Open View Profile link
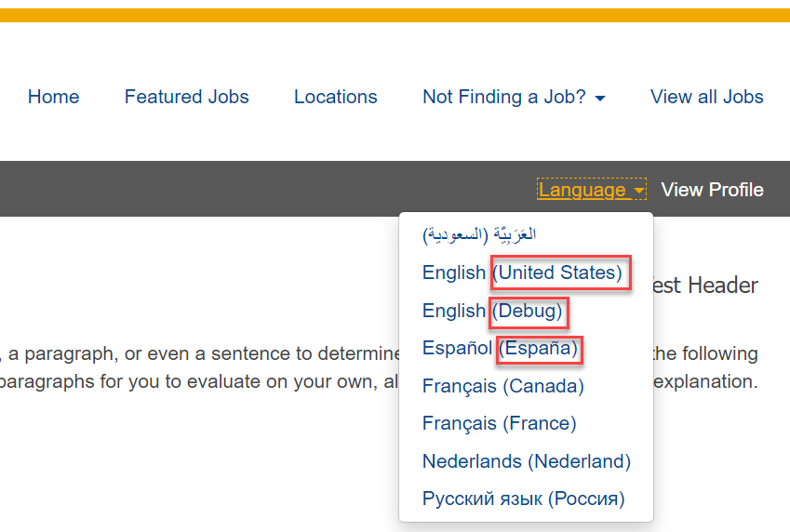Image resolution: width=790 pixels, height=532 pixels. tap(712, 190)
